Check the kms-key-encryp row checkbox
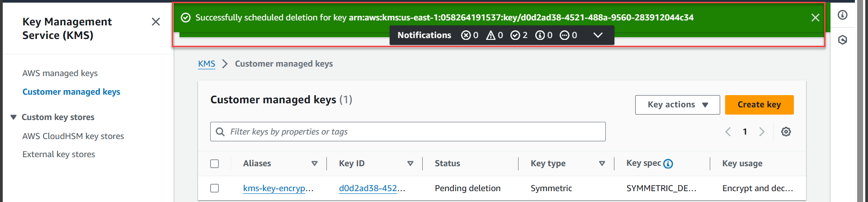 click(x=215, y=188)
